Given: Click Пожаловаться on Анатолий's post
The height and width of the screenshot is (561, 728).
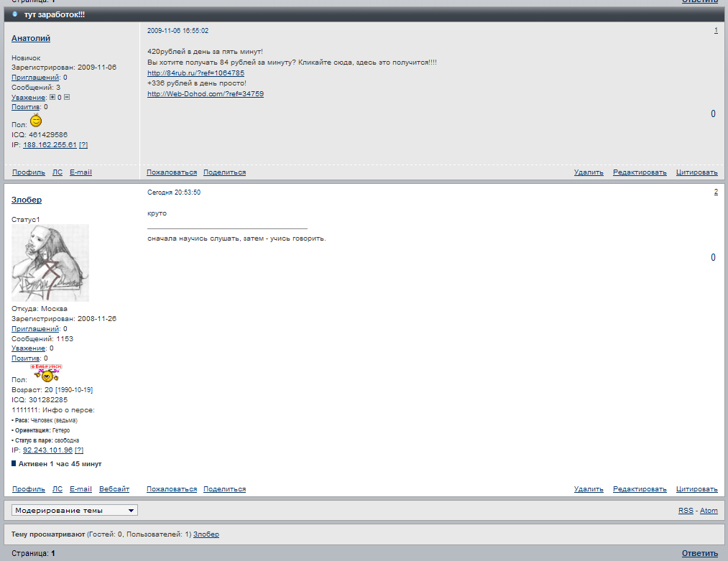Looking at the screenshot, I should [172, 172].
